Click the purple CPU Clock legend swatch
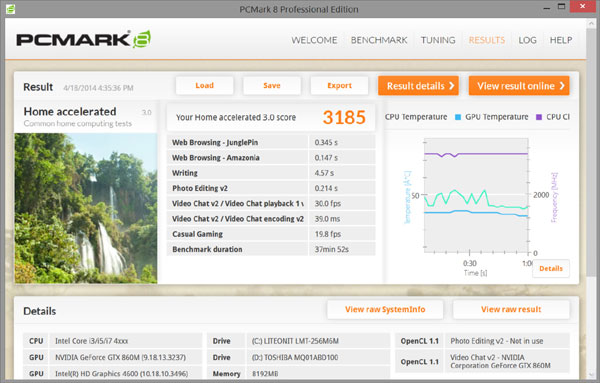Image resolution: width=600 pixels, height=383 pixels. [539, 117]
